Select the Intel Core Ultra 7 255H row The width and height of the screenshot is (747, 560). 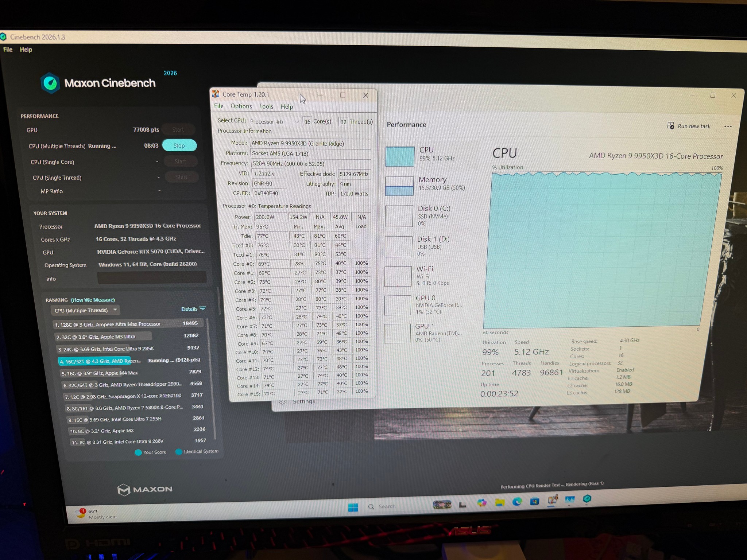[x=137, y=419]
